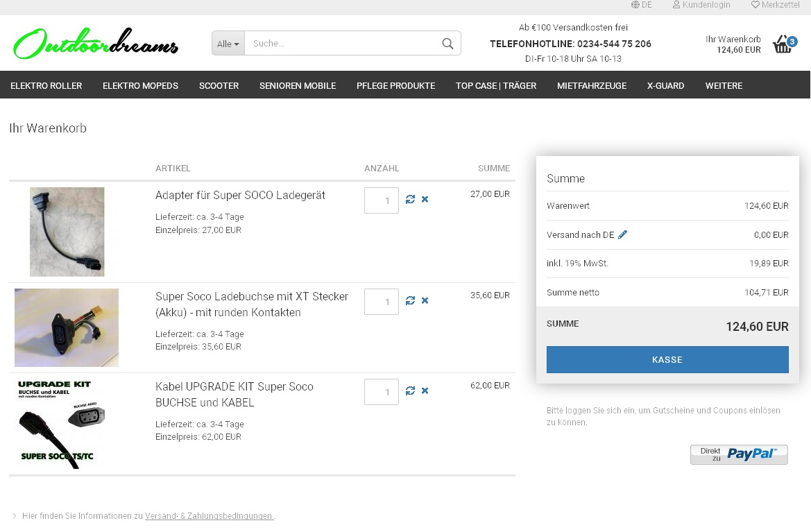Remove Kabel UPGRADE KIT from cart

pos(425,391)
